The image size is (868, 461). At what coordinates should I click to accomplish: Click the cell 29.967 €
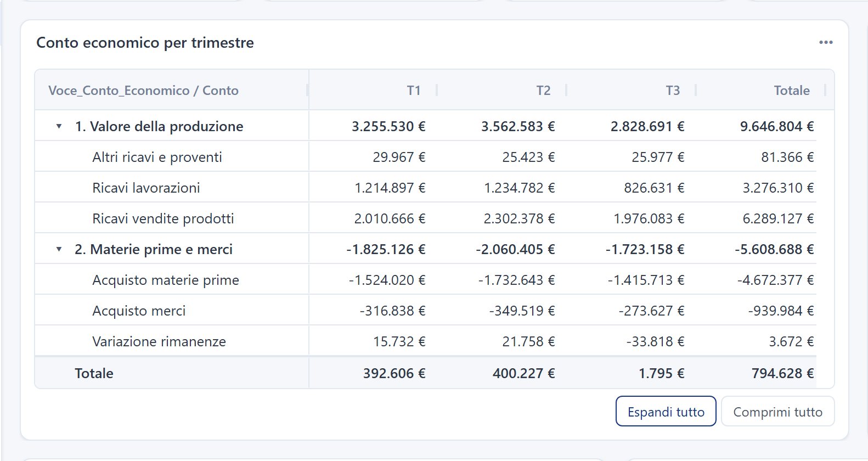point(399,158)
